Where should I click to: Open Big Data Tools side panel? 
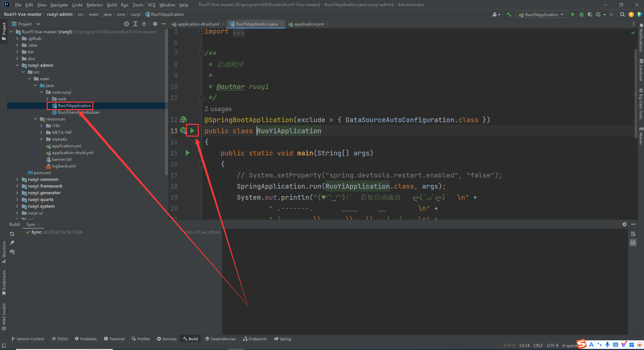point(641,104)
